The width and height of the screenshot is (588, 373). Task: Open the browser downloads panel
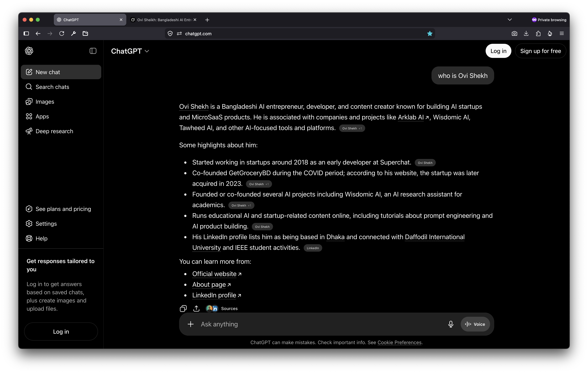coord(526,33)
